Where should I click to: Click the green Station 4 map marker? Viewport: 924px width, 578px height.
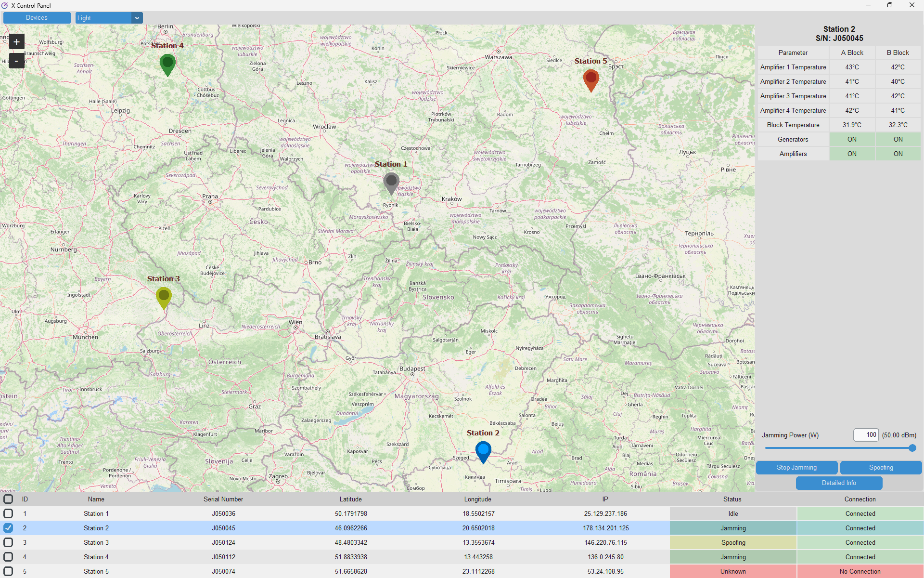click(x=167, y=65)
